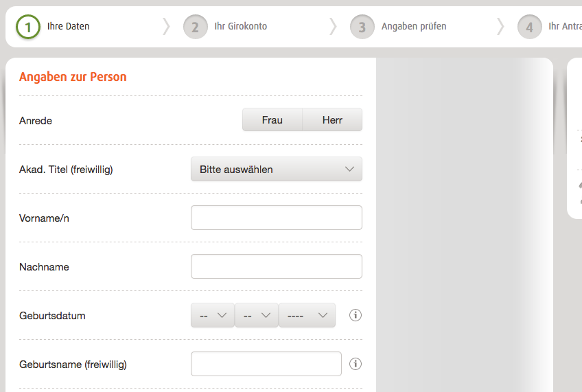Focus the Vorname/n text field
This screenshot has width=582, height=392.
pos(277,218)
